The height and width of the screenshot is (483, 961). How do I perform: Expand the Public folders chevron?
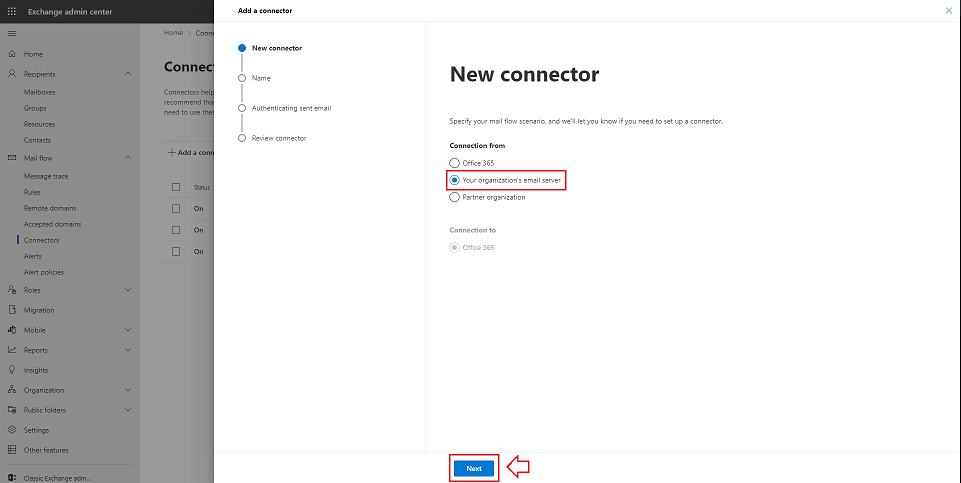click(x=128, y=410)
